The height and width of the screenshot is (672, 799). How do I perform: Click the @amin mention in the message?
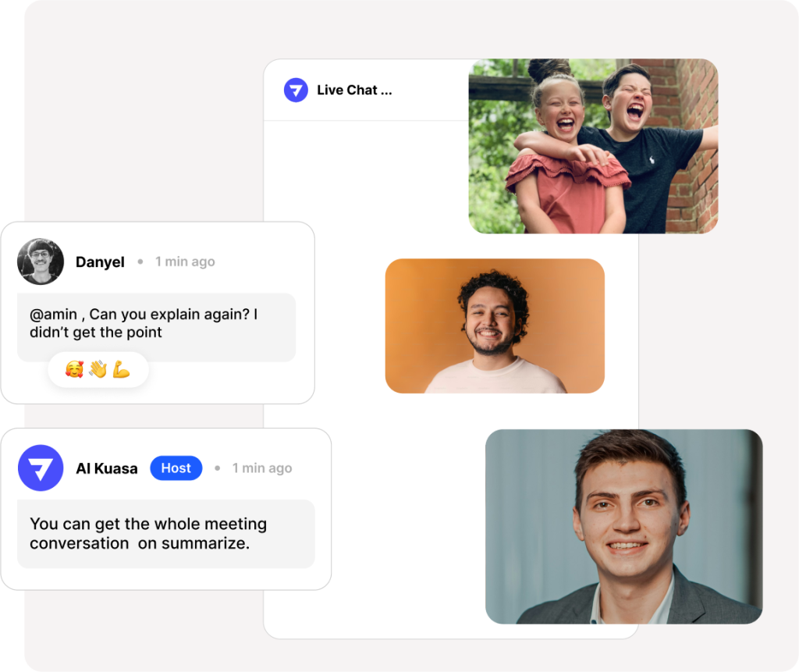(53, 315)
